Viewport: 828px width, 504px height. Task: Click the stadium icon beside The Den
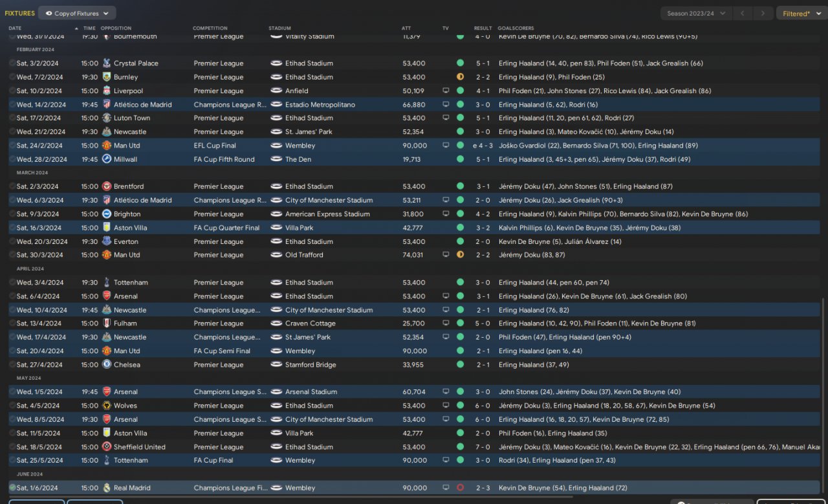point(276,159)
